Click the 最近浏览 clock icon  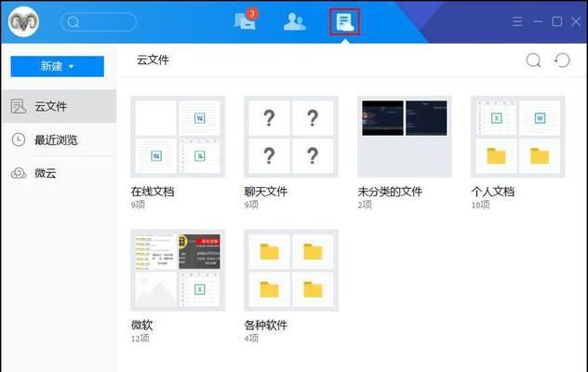tap(19, 139)
